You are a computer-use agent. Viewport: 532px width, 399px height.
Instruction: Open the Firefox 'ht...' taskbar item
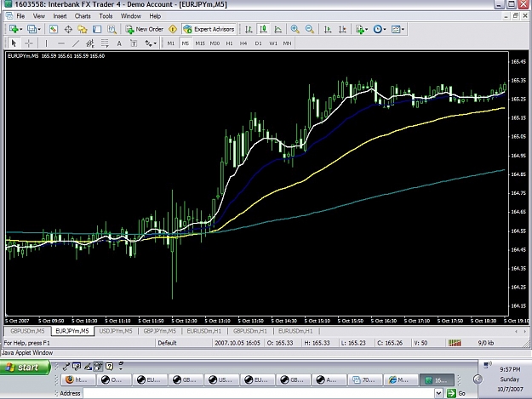78,380
